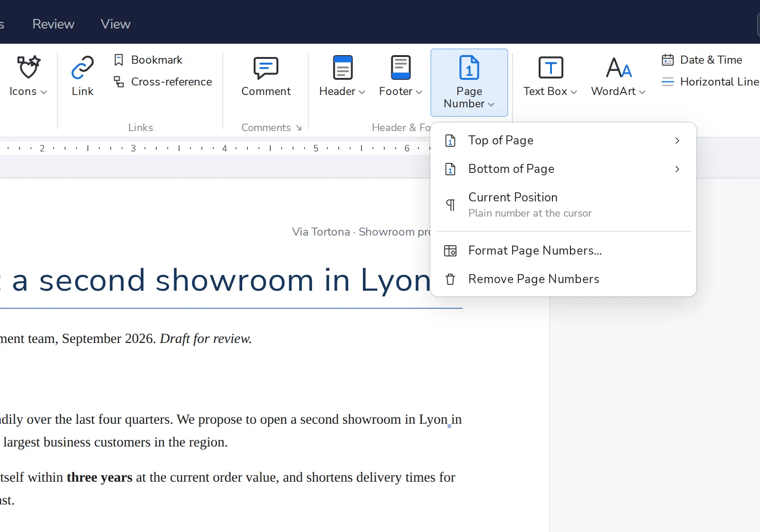
Task: Expand the Footer dropdown arrow
Action: click(x=419, y=92)
